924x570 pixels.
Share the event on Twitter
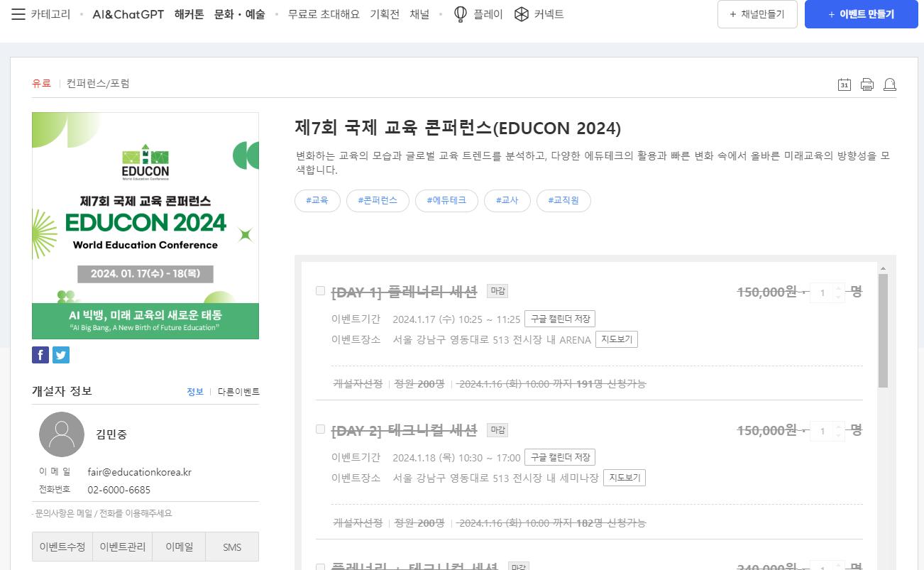click(61, 355)
